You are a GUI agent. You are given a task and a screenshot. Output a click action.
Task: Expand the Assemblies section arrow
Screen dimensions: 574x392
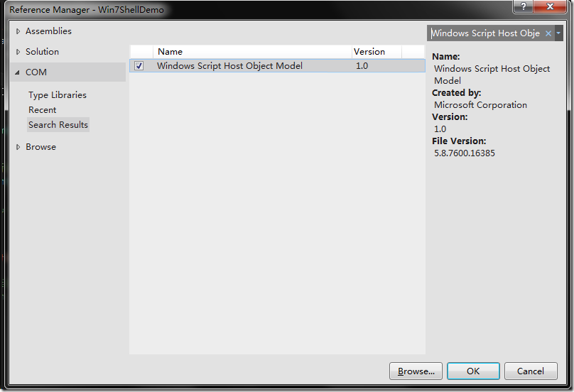[18, 31]
